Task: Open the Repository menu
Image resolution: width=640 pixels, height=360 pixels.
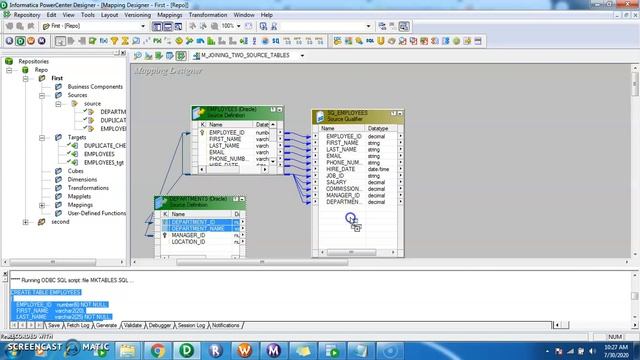Action: click(27, 15)
